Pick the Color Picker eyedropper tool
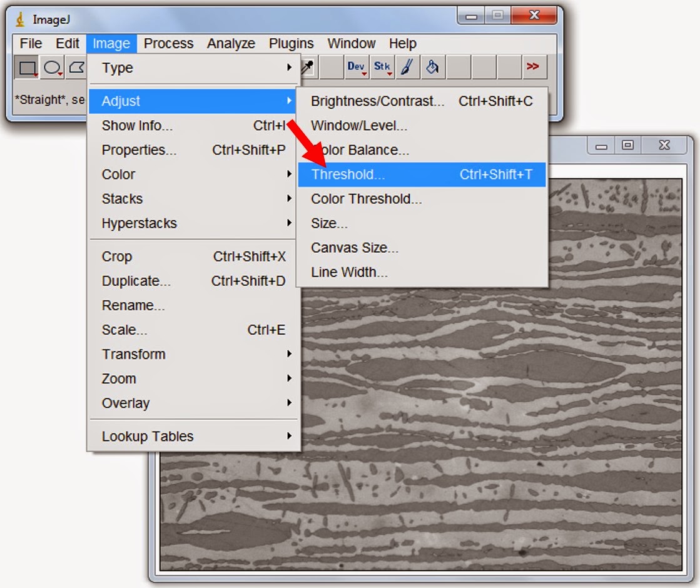The width and height of the screenshot is (700, 588). tap(307, 67)
